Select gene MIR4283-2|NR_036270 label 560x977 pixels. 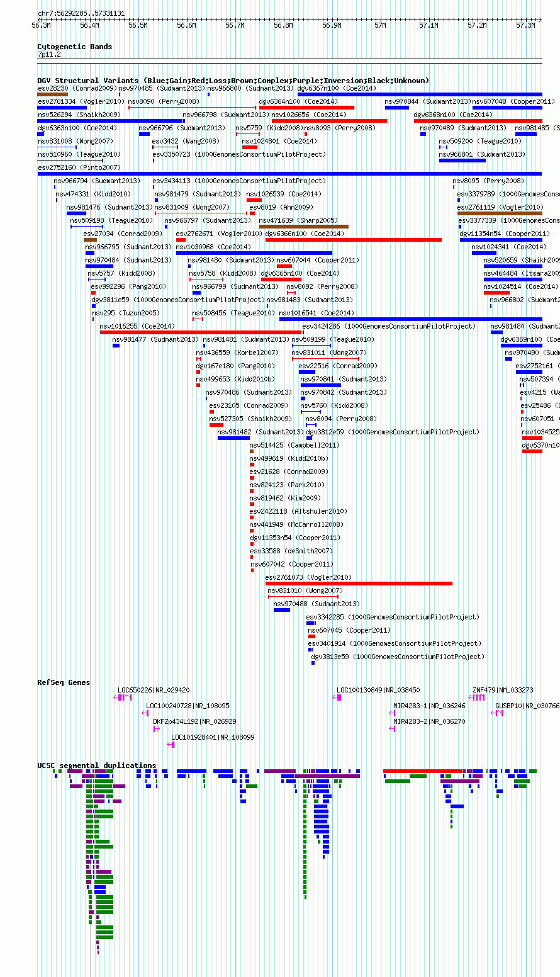point(430,721)
